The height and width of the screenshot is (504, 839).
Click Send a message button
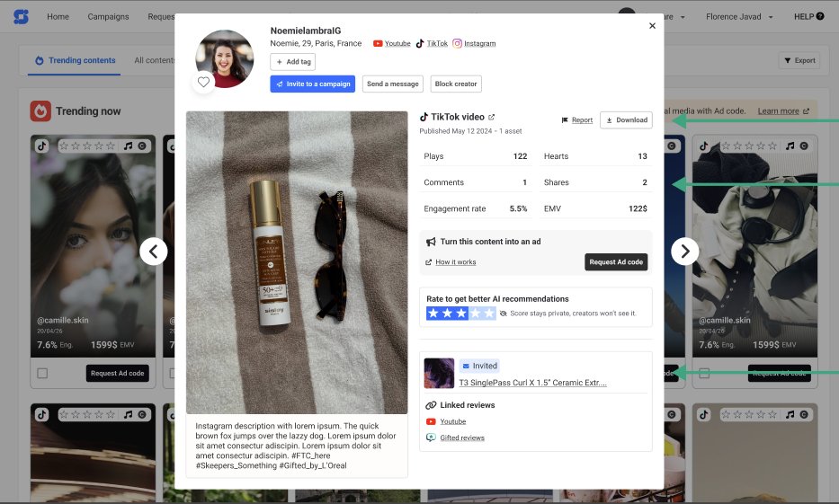393,84
